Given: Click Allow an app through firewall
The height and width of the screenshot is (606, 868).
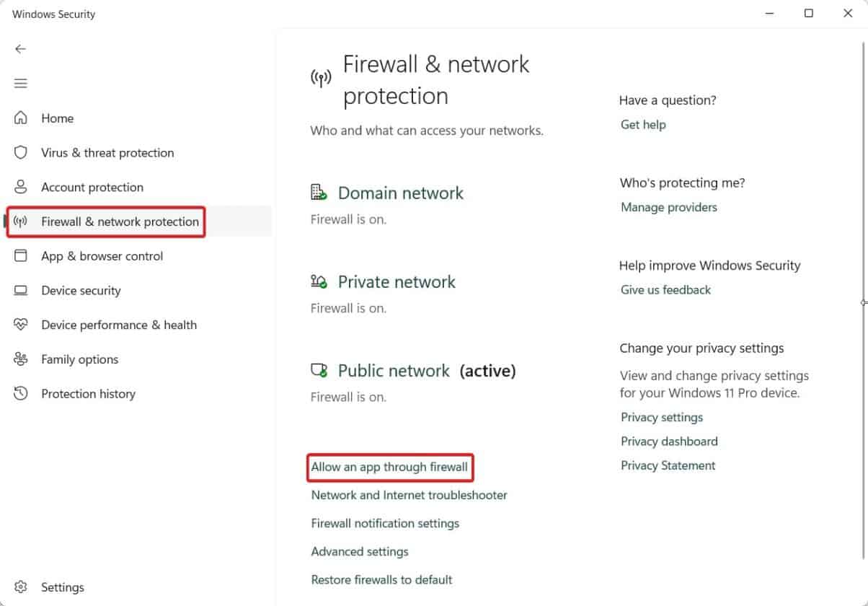Looking at the screenshot, I should pyautogui.click(x=389, y=467).
